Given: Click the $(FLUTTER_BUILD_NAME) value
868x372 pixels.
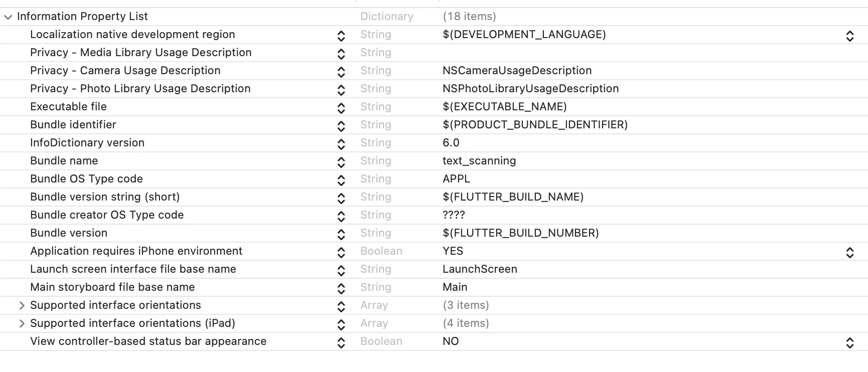Looking at the screenshot, I should [x=513, y=197].
